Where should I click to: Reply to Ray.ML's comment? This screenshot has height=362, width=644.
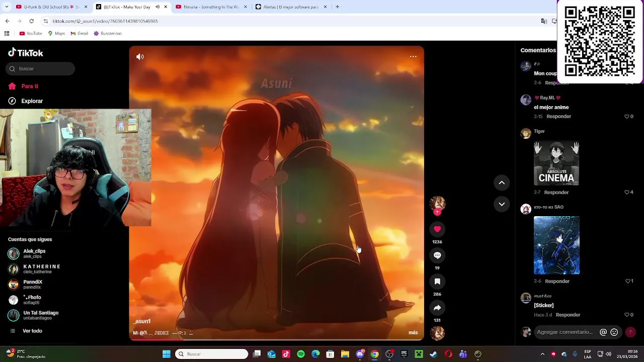point(558,117)
